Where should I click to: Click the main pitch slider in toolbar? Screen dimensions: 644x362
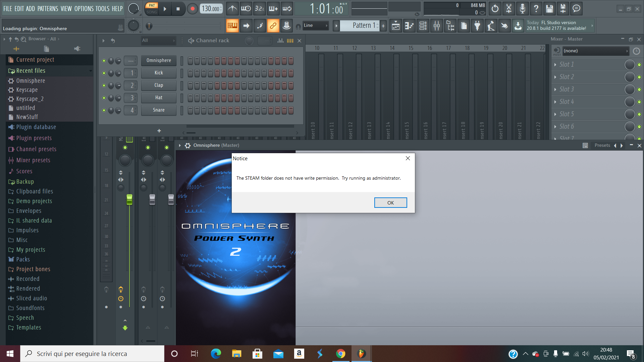(183, 26)
